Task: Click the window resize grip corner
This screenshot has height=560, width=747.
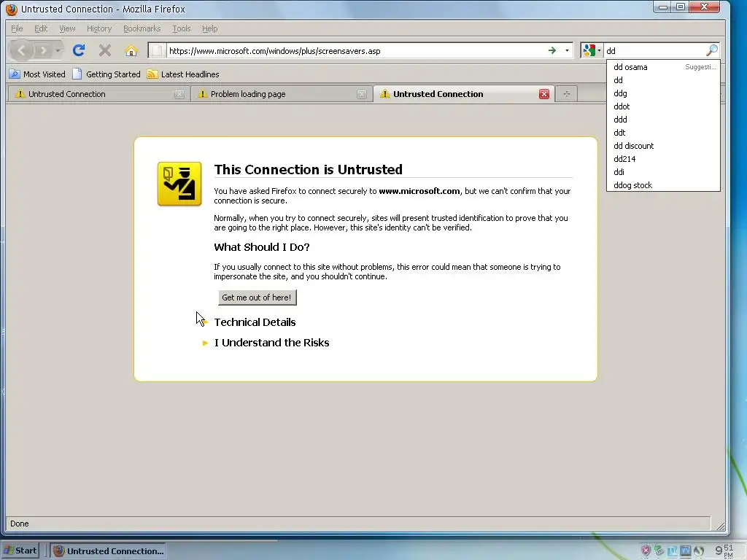Action: (x=720, y=526)
